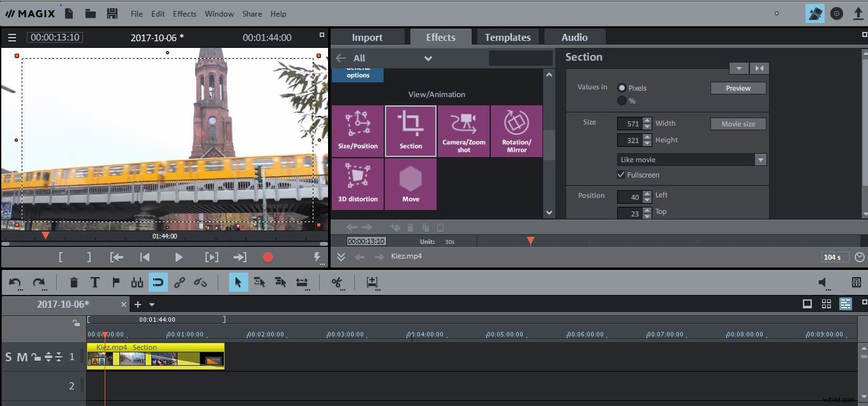Expand the All effects category dropdown
868x406 pixels.
(428, 57)
